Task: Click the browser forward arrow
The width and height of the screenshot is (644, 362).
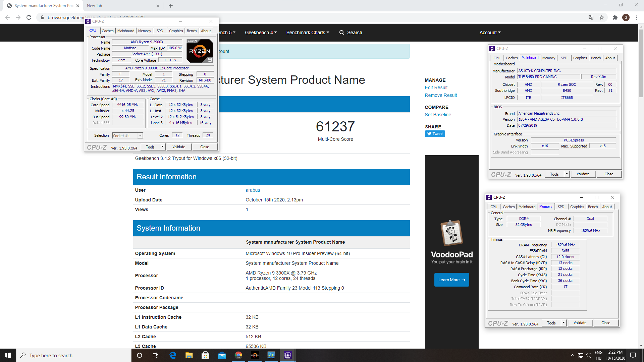Action: [18, 17]
